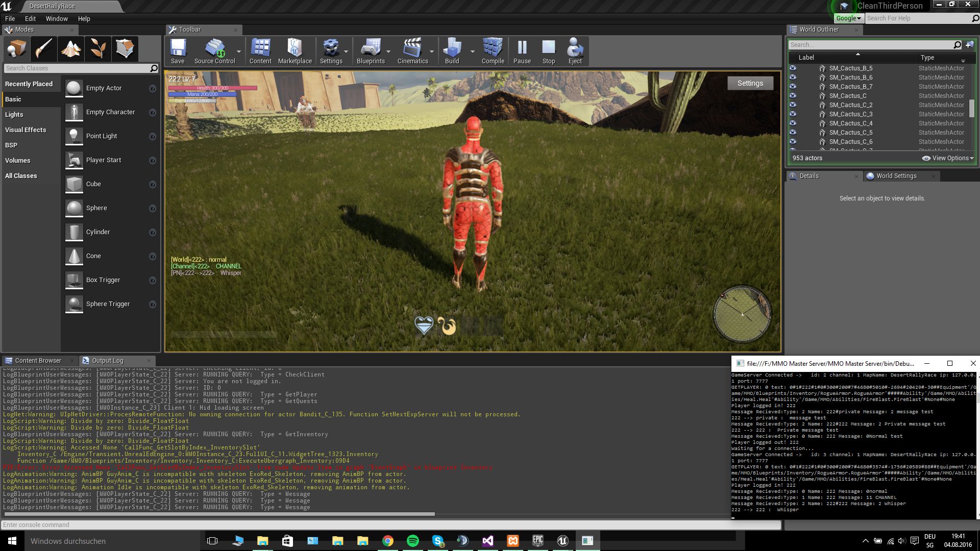Click the Save toolbar icon
This screenshot has height=551, width=980.
(x=178, y=51)
